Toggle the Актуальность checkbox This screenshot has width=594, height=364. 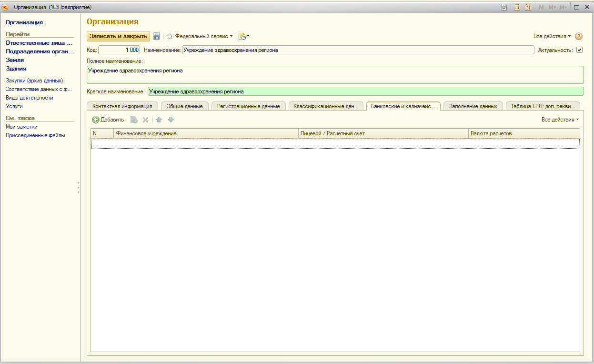click(x=579, y=50)
